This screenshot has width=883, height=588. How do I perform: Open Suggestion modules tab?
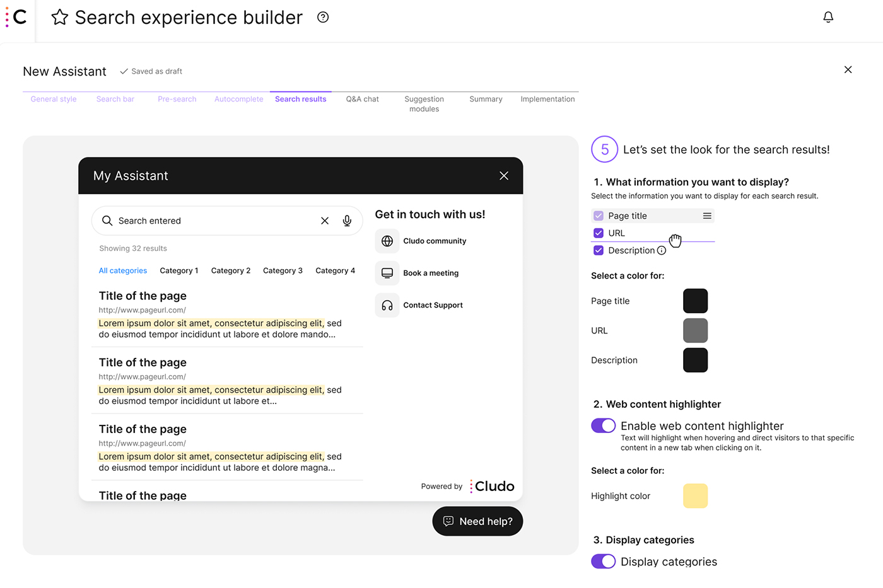tap(424, 104)
